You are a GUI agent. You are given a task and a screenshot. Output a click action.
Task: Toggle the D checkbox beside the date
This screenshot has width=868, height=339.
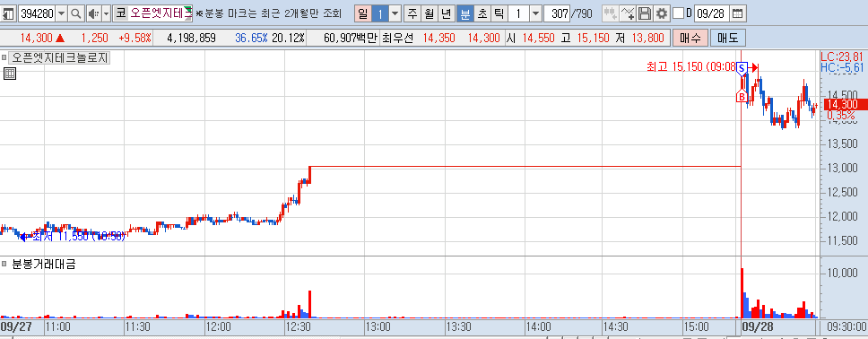[678, 13]
